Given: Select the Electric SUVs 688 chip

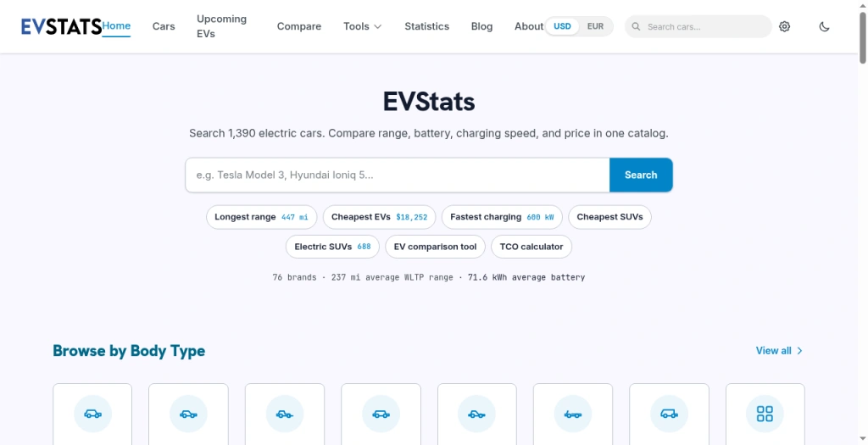Looking at the screenshot, I should tap(332, 247).
